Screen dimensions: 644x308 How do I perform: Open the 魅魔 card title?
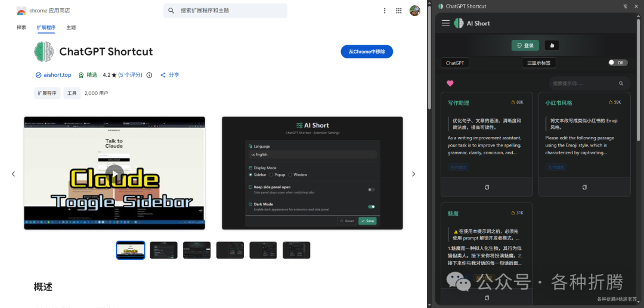[x=453, y=213]
